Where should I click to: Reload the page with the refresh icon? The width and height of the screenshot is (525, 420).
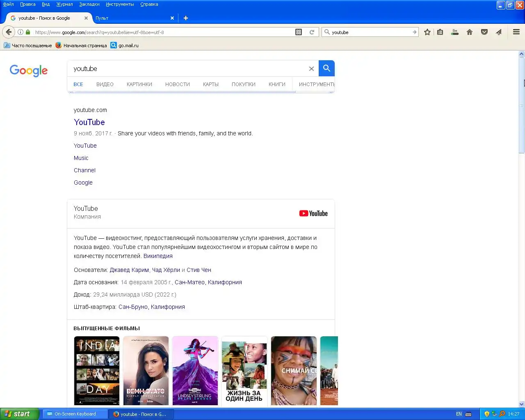point(312,32)
